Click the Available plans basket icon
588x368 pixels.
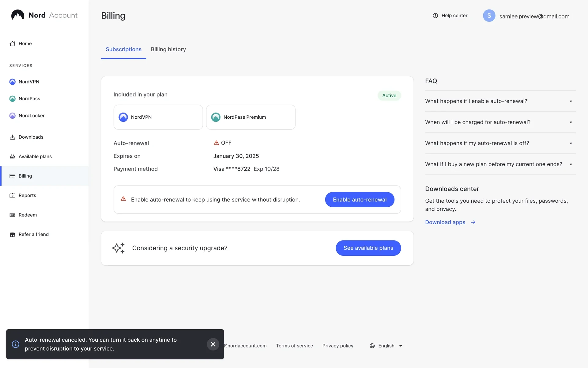tap(12, 157)
